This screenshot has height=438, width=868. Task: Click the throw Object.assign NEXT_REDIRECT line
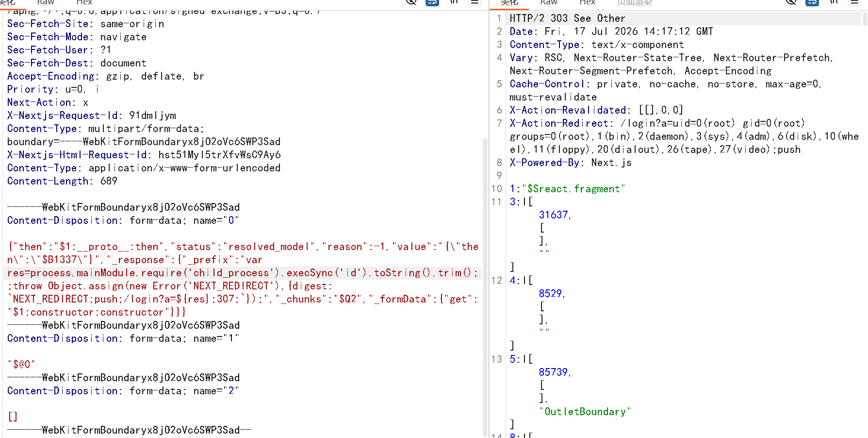170,286
